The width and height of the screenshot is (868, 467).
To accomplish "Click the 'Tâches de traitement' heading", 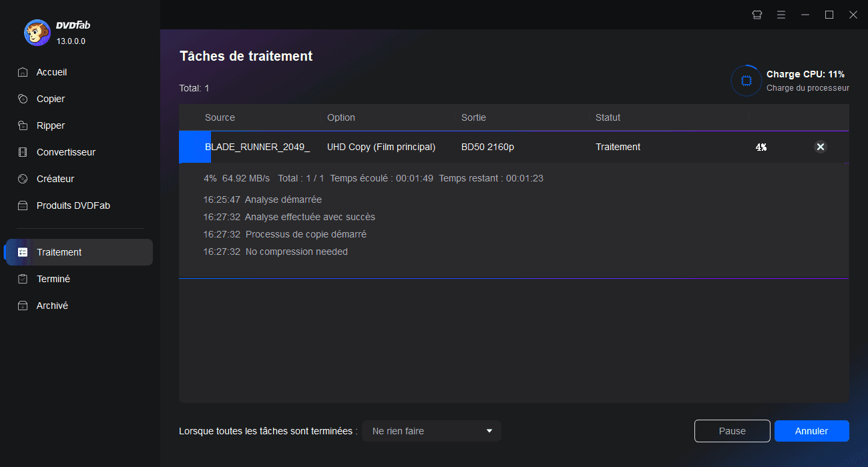I will (246, 56).
